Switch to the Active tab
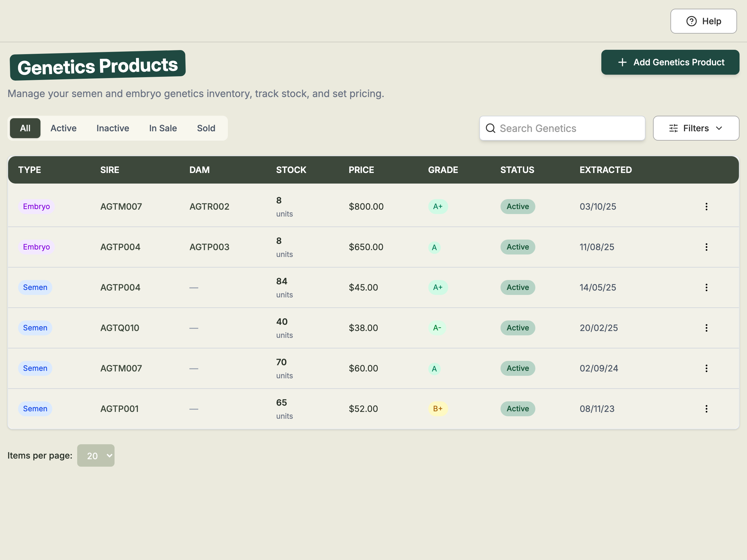The image size is (747, 560). tap(63, 128)
